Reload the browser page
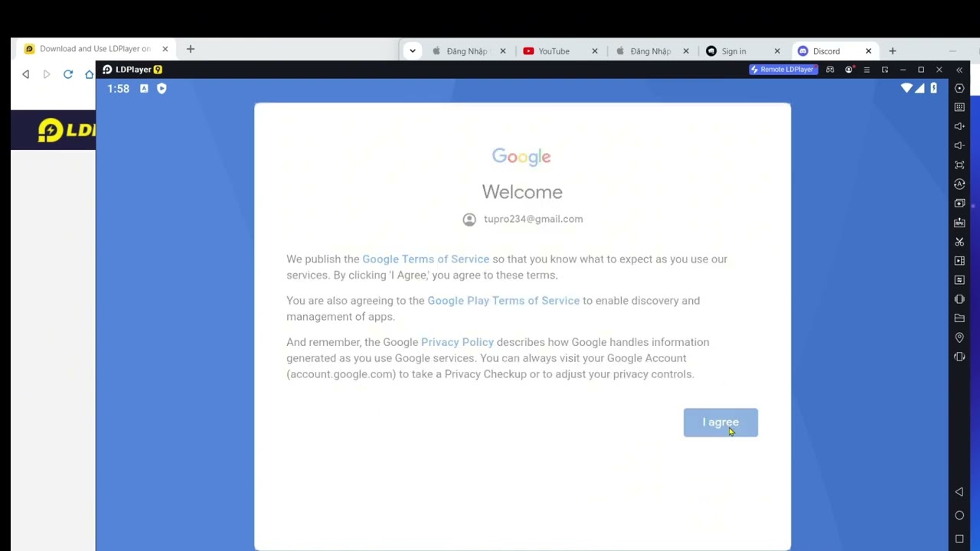Image resolution: width=980 pixels, height=551 pixels. tap(68, 74)
